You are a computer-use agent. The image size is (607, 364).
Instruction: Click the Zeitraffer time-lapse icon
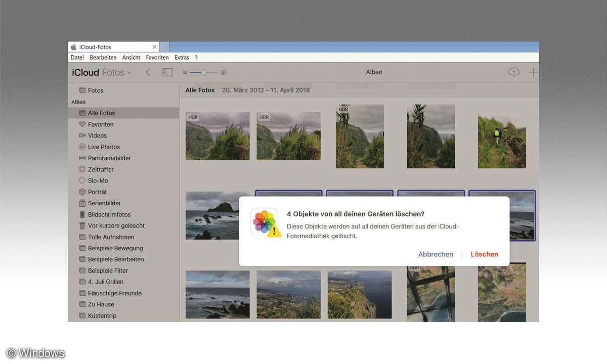point(82,169)
